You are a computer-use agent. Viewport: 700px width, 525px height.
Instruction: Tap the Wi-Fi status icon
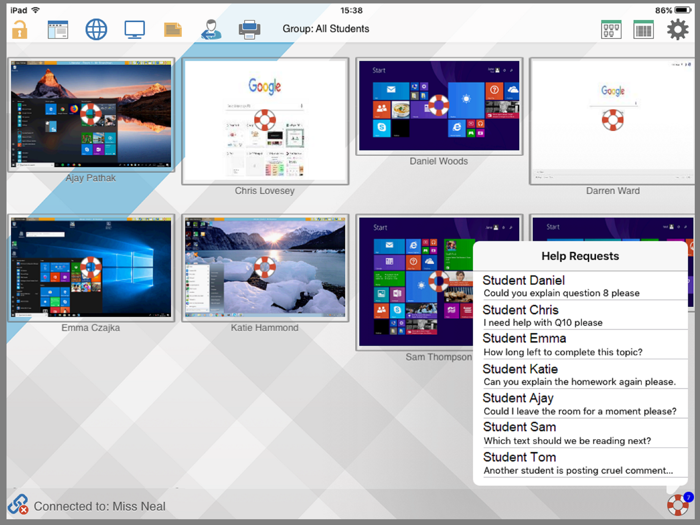[x=35, y=10]
